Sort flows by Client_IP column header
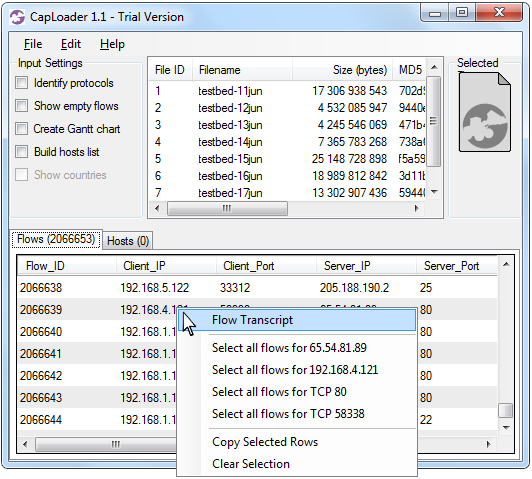 point(166,266)
